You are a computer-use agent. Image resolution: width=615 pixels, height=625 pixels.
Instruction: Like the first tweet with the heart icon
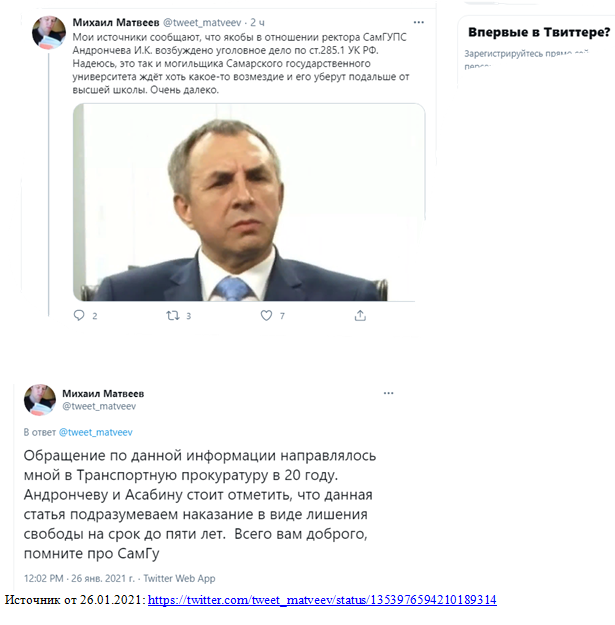[x=266, y=316]
